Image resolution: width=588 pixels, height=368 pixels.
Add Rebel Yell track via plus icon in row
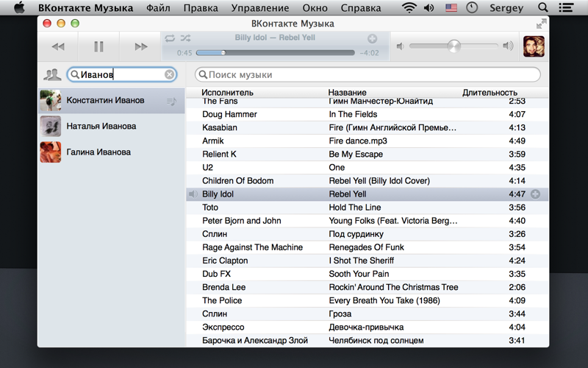tap(536, 194)
